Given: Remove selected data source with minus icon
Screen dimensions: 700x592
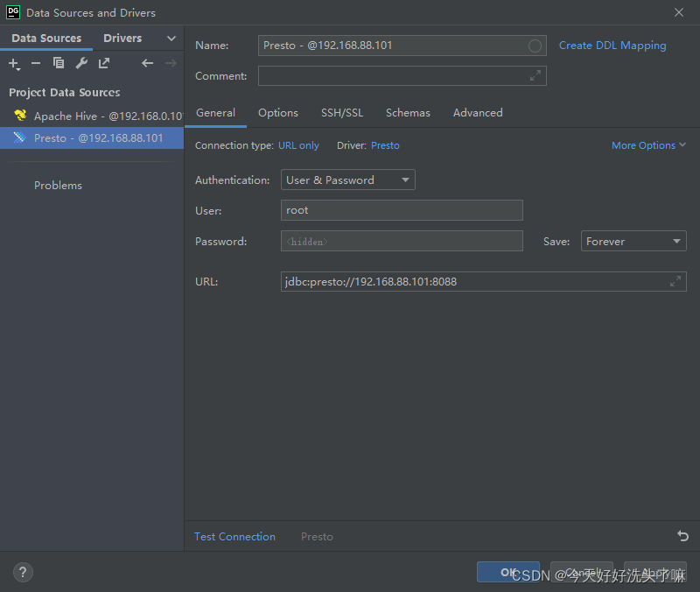Looking at the screenshot, I should 36,63.
